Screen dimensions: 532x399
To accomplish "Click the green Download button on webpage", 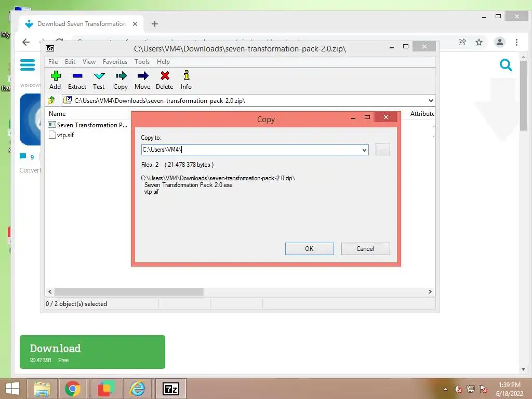I will [x=92, y=352].
